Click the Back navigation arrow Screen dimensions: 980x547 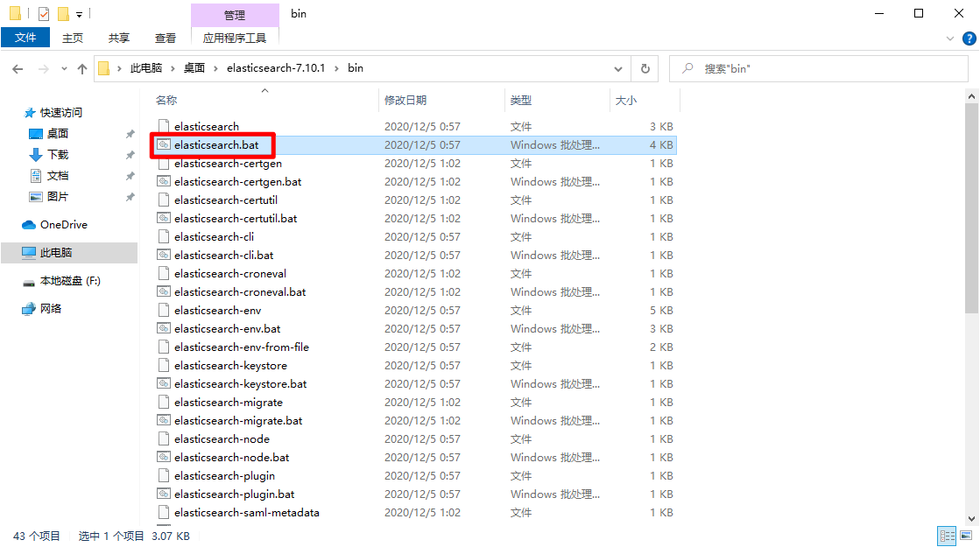click(x=18, y=68)
